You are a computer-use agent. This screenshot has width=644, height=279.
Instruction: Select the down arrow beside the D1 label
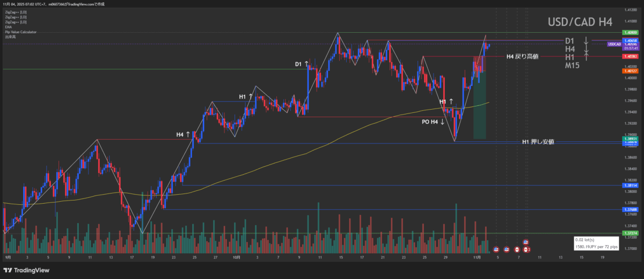[x=586, y=41]
